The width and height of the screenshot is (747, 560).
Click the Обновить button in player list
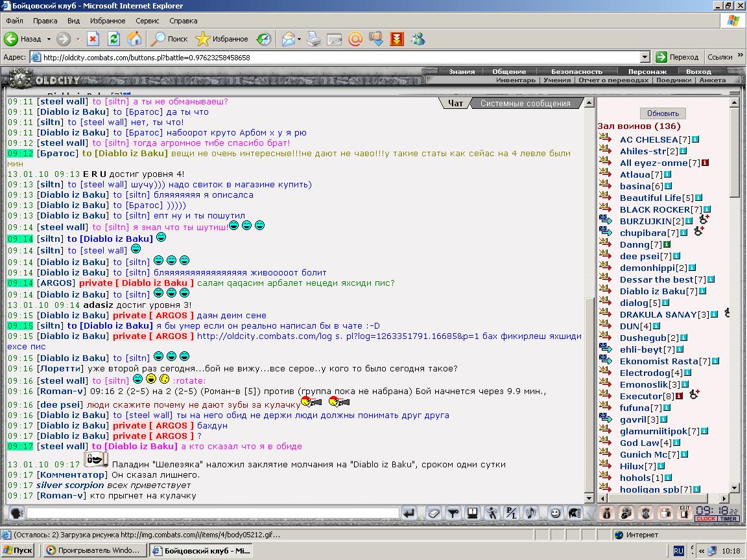tap(663, 113)
